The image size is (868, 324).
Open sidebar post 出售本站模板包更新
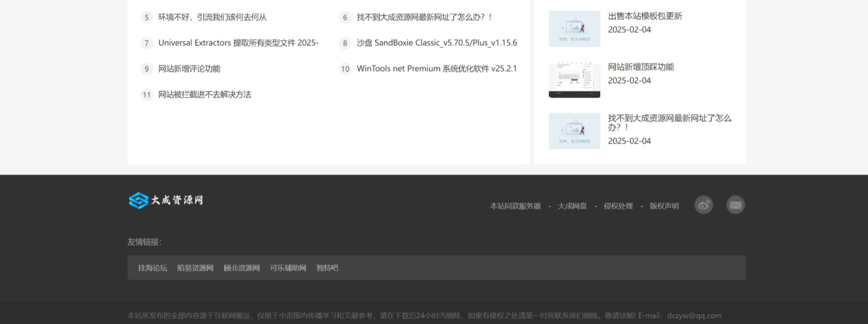click(645, 16)
